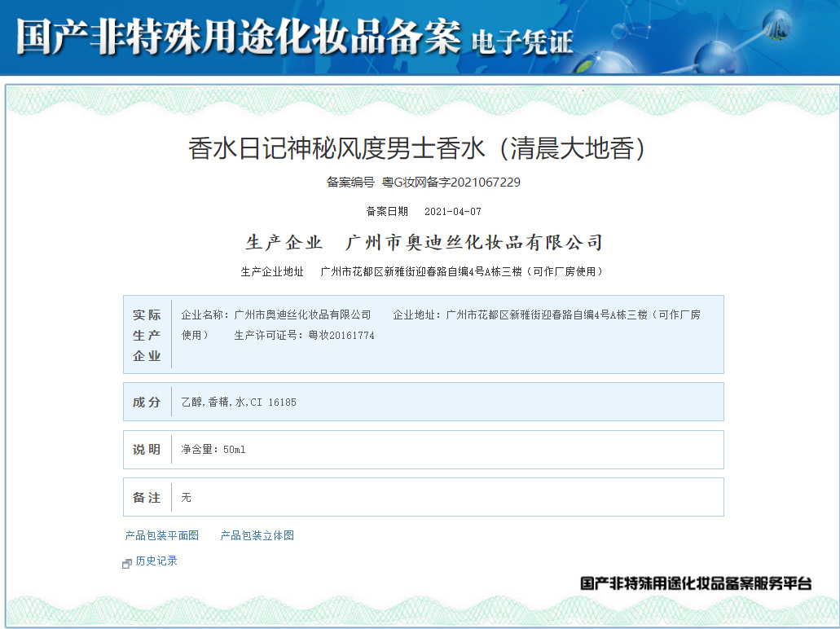Select the filing number 粤G妆网备字2021067229

point(451,183)
